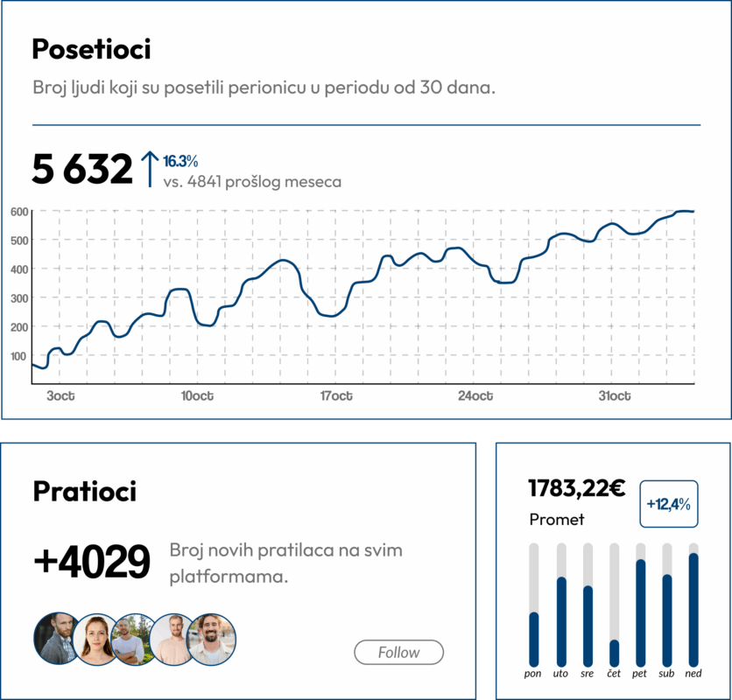Click the fourth follower avatar
Screen dimensions: 732x700
[x=172, y=639]
